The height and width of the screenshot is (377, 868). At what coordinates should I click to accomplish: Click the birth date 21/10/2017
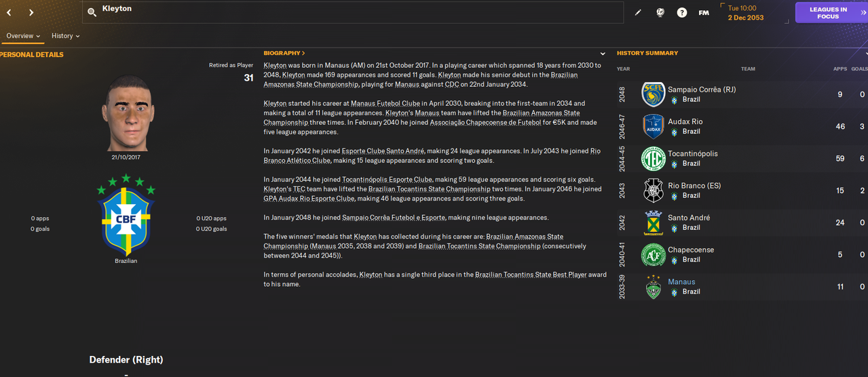click(x=127, y=157)
